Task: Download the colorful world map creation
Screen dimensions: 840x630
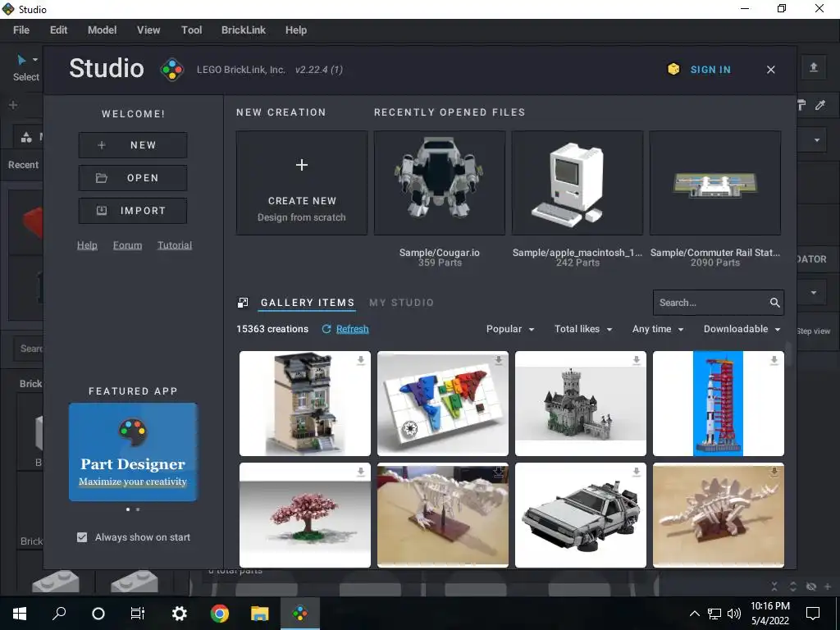Action: (x=498, y=361)
